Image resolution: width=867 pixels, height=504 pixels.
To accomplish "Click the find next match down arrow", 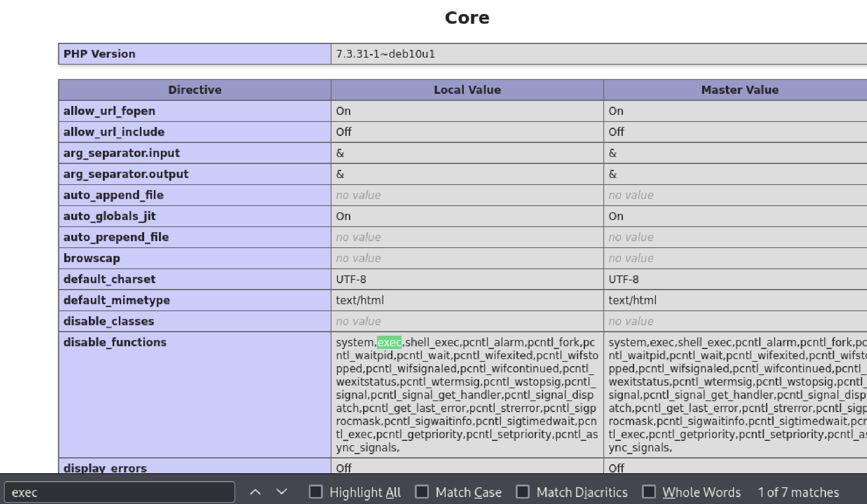I will [x=282, y=492].
